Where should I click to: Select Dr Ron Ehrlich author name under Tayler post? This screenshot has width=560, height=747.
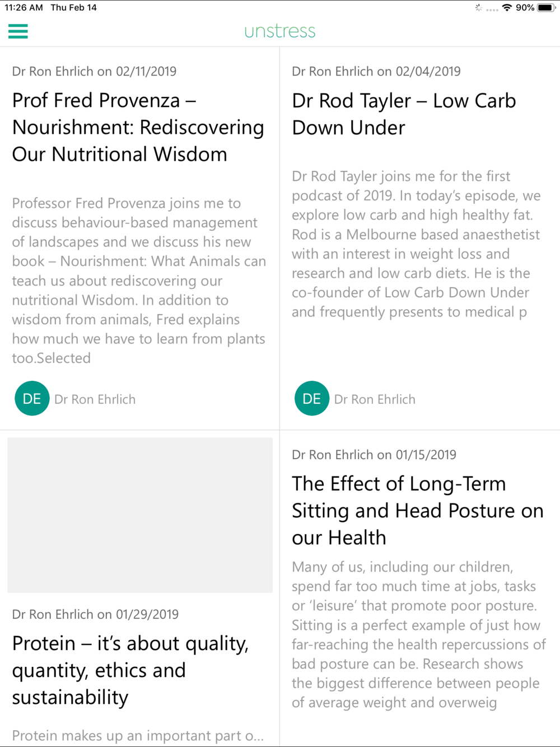[375, 399]
